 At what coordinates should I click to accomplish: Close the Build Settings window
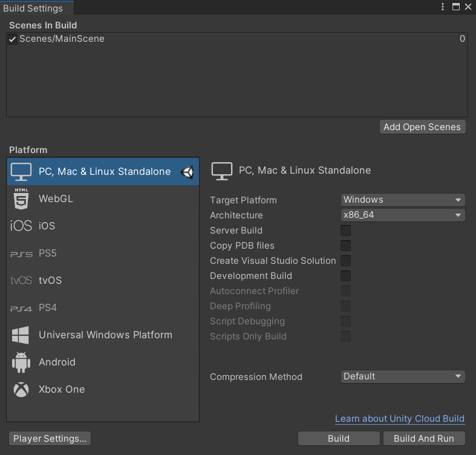tap(468, 7)
